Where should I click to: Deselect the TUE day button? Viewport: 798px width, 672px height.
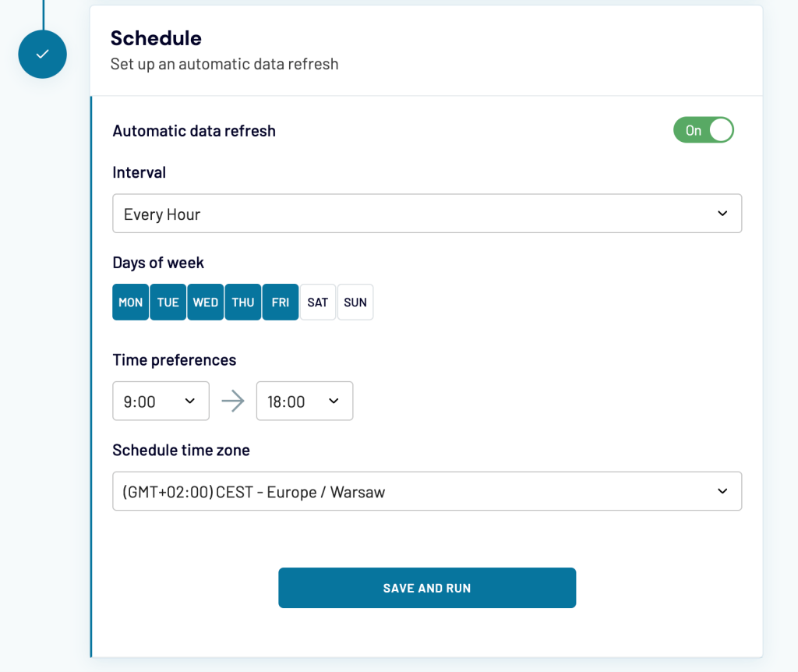[x=168, y=302]
